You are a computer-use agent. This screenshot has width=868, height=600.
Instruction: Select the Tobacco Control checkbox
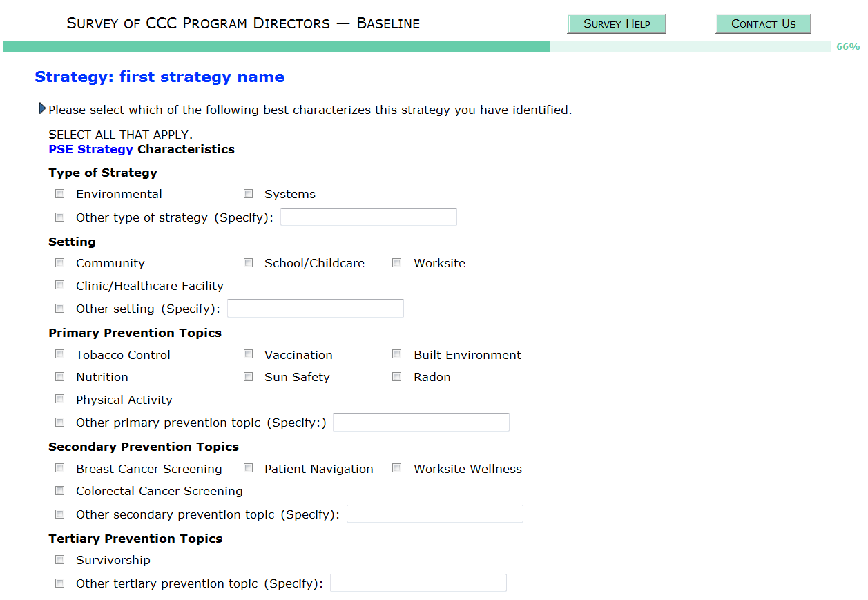[60, 354]
